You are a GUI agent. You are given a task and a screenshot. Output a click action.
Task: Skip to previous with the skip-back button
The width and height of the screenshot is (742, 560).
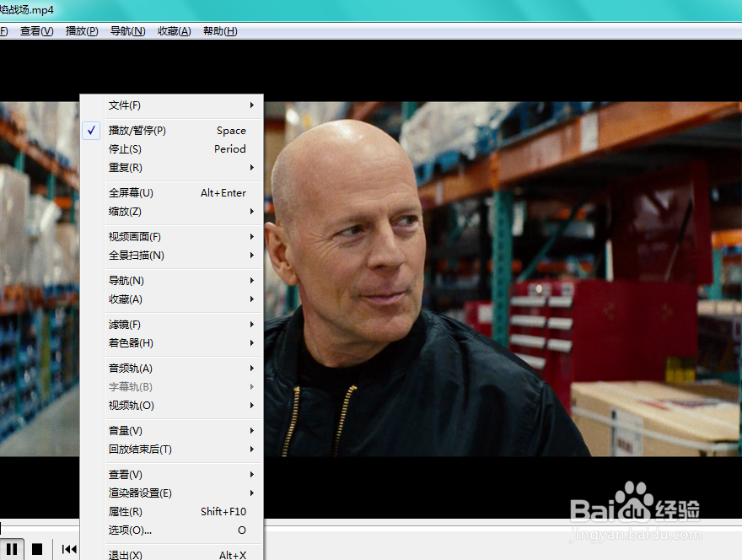click(69, 549)
